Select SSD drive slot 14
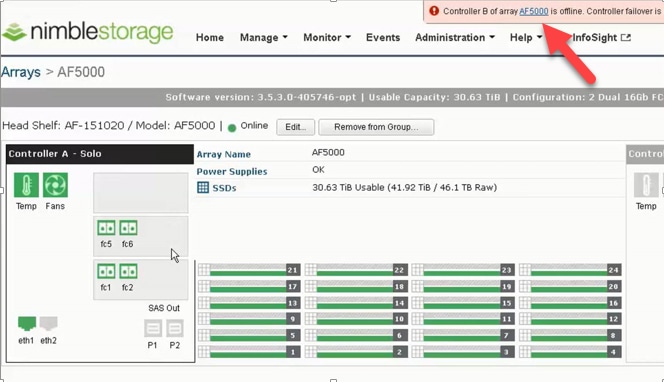 click(356, 303)
